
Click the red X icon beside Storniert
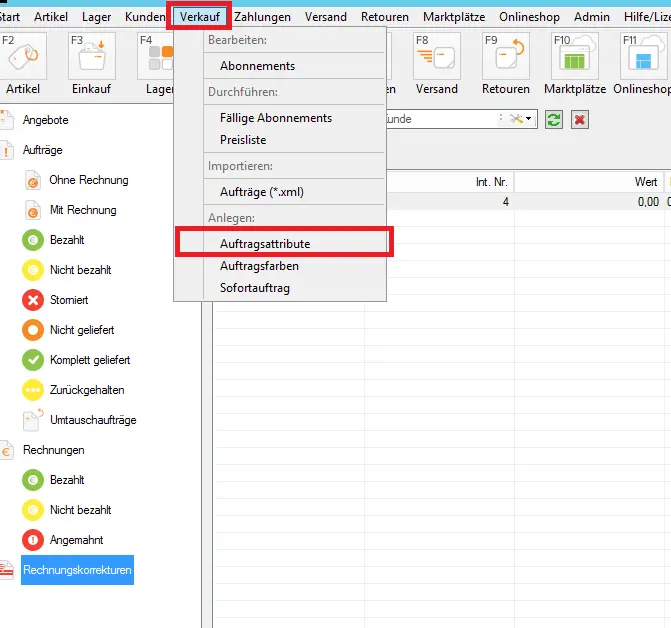33,300
